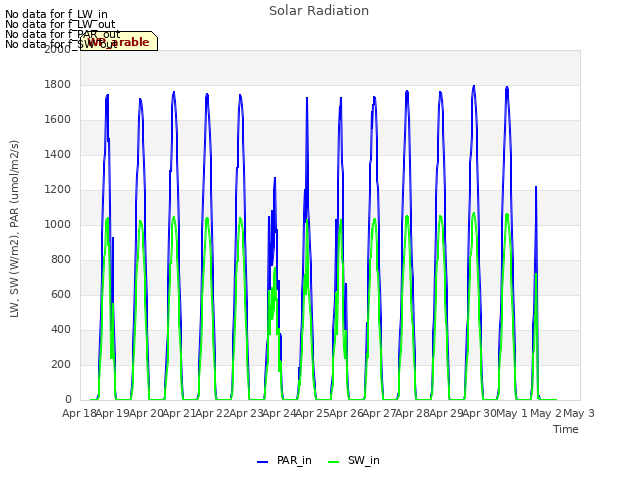Click the Y-axis label LW, SW, PAR

tap(14, 229)
